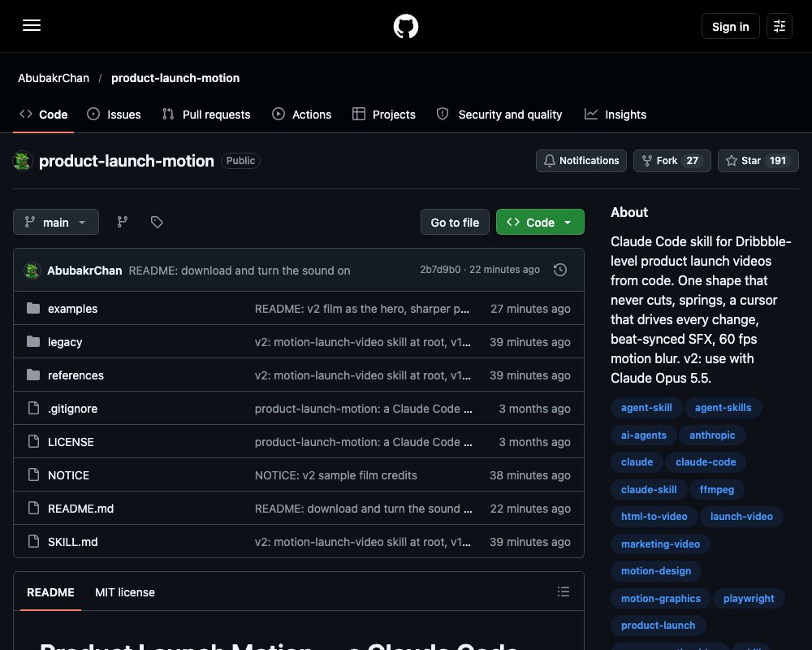Click the examples folder icon
The image size is (812, 650).
(33, 309)
